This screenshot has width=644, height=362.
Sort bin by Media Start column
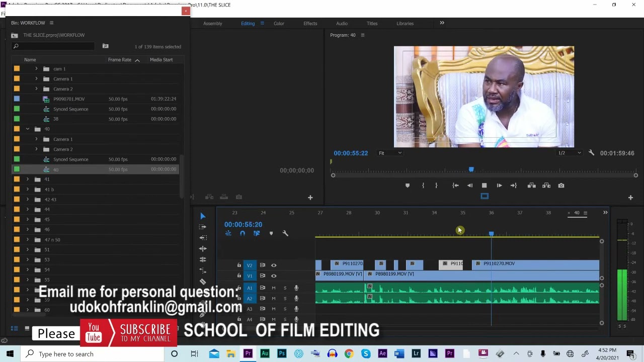pyautogui.click(x=161, y=60)
